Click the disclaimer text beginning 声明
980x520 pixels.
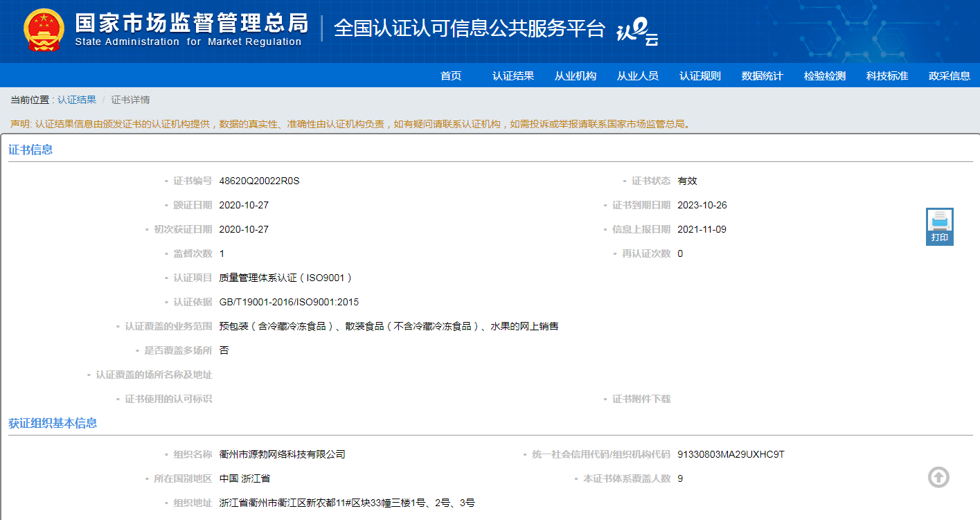pyautogui.click(x=351, y=124)
